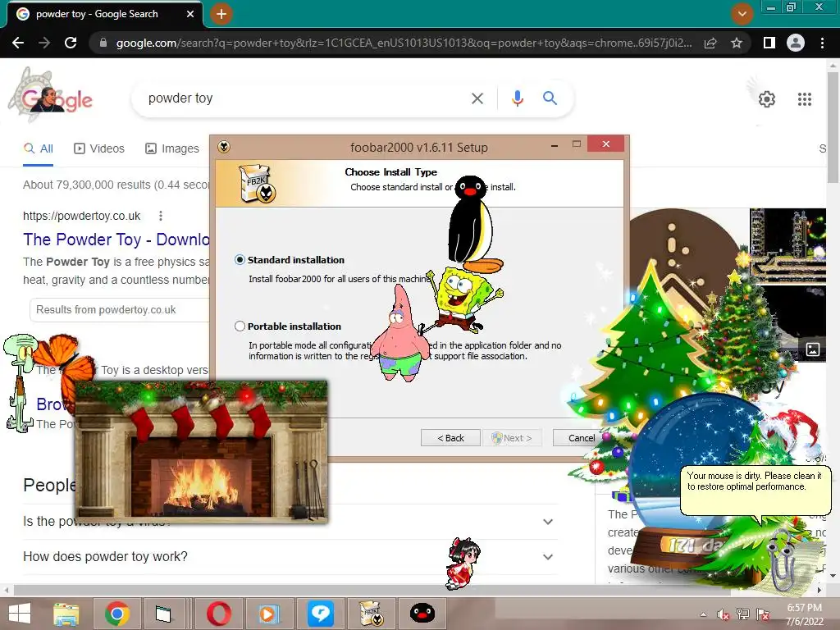Bookmark this page with the star icon
Image resolution: width=840 pixels, height=630 pixels.
tap(737, 43)
